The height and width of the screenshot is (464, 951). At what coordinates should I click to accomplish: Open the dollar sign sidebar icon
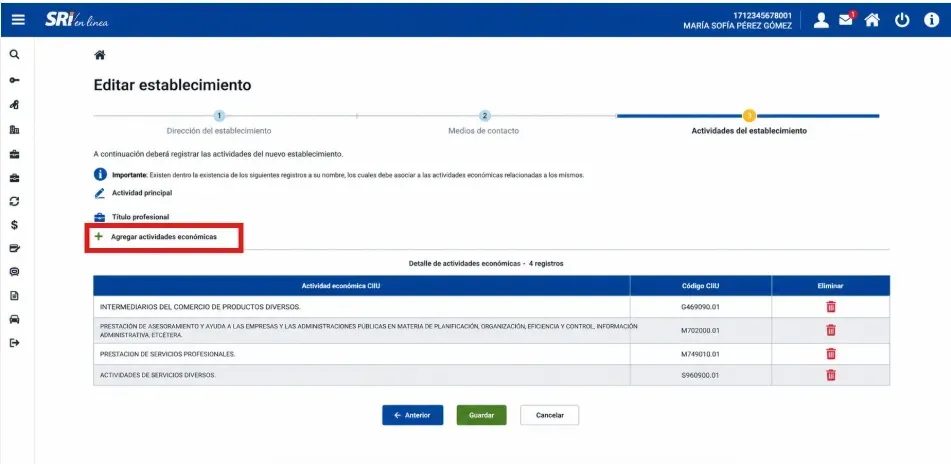(x=15, y=225)
